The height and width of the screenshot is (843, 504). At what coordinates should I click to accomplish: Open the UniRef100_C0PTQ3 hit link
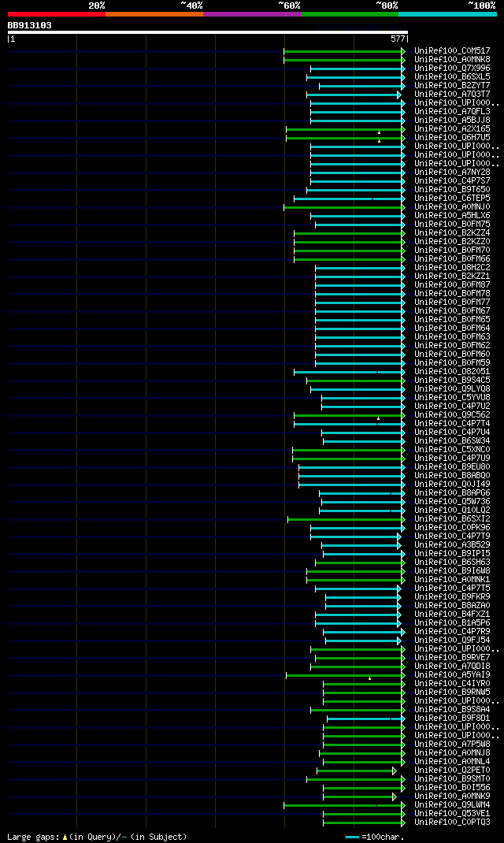point(452,822)
